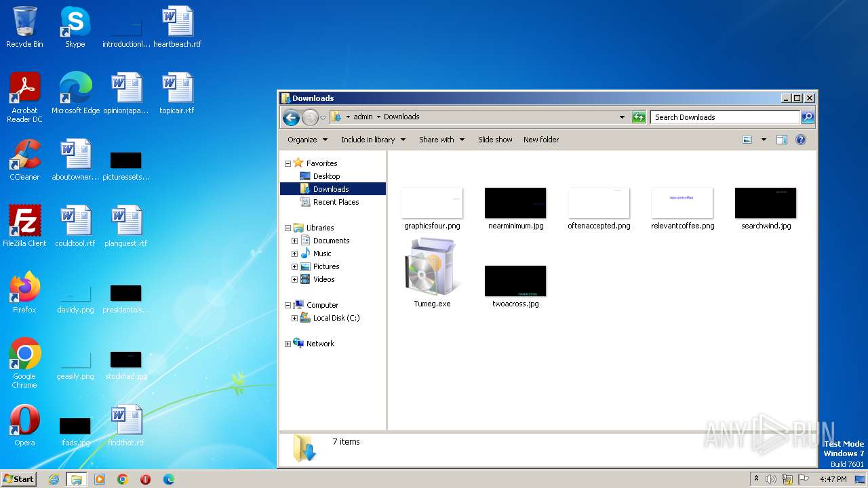This screenshot has height=488, width=868.
Task: Open the Recycle Bin desktop icon
Action: click(24, 27)
